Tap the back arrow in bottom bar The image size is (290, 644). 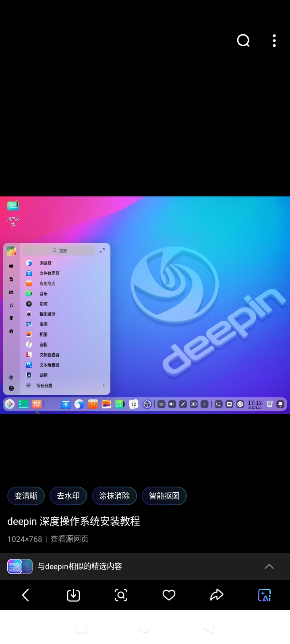pos(25,595)
